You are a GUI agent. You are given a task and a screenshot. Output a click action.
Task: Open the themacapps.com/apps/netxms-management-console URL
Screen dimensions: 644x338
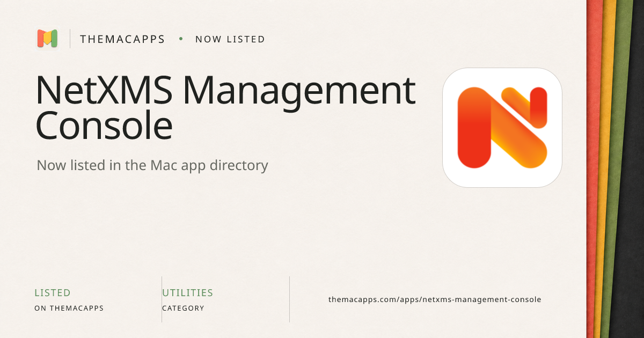pyautogui.click(x=435, y=299)
